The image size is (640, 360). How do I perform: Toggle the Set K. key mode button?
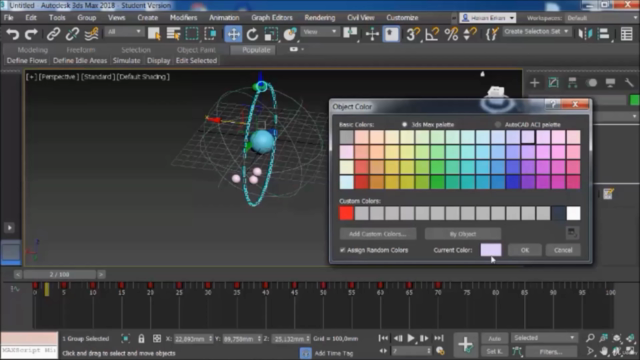(494, 351)
